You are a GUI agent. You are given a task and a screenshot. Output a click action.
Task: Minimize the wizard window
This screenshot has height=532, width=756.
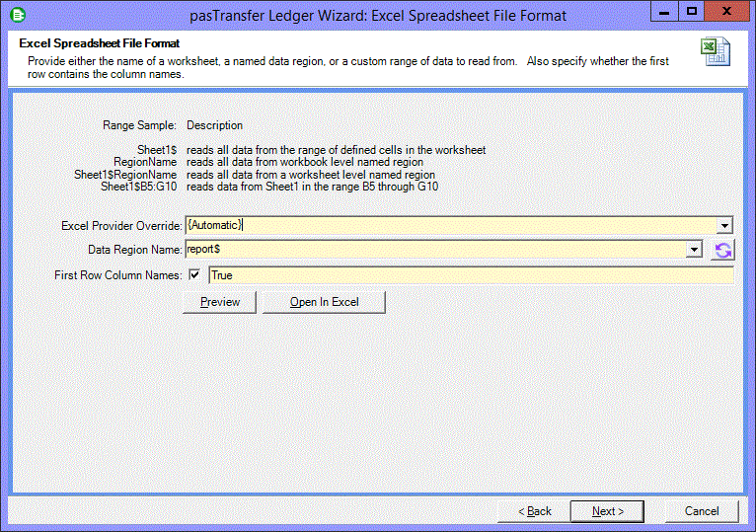point(664,12)
